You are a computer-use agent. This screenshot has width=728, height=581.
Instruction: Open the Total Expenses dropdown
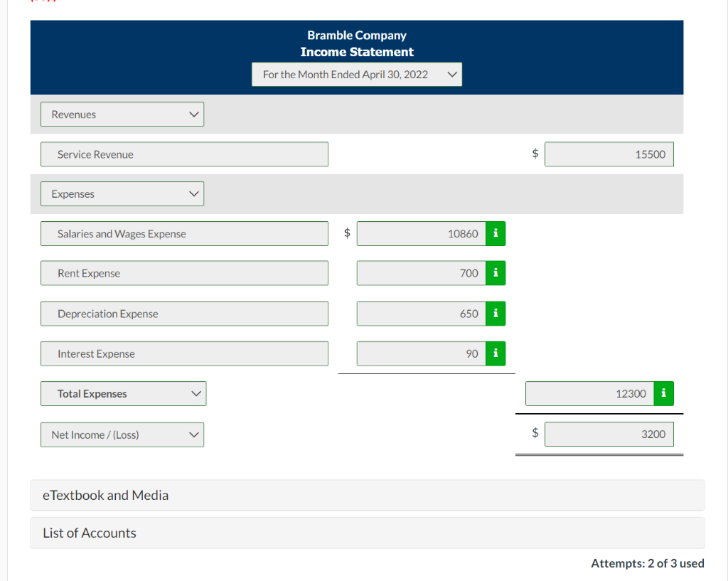pos(123,393)
